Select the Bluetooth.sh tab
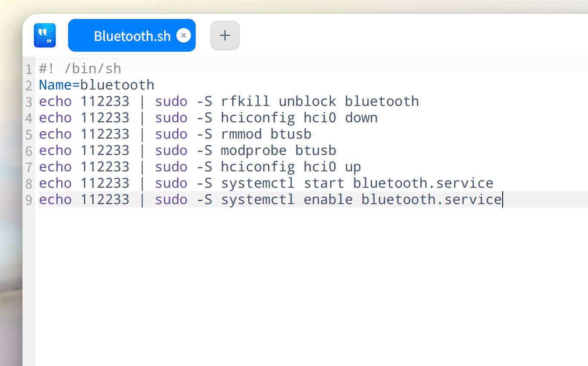Image resolution: width=588 pixels, height=366 pixels. 132,36
